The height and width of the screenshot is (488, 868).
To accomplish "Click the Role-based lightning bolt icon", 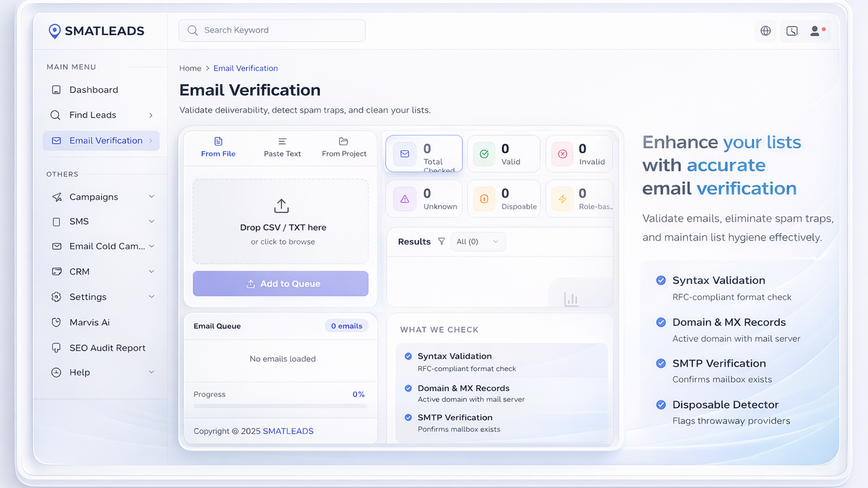I will point(562,199).
